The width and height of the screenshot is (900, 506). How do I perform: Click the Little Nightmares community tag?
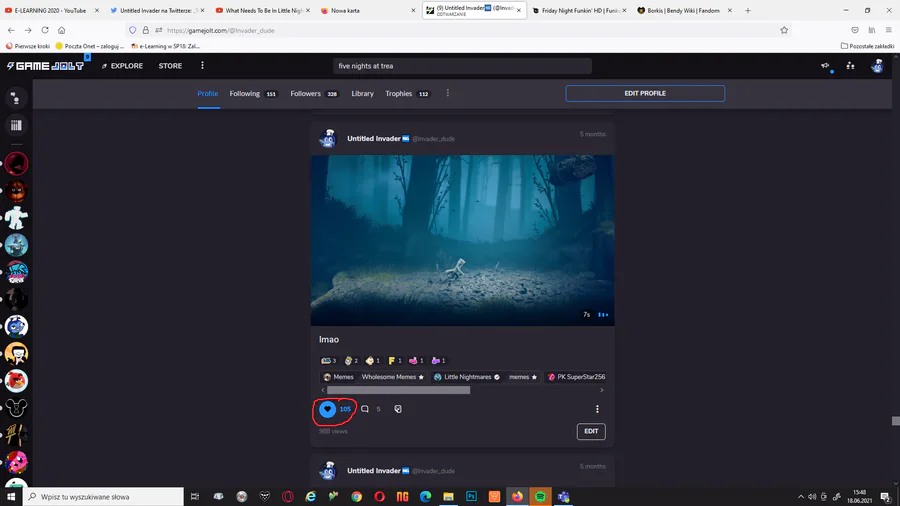click(x=467, y=377)
